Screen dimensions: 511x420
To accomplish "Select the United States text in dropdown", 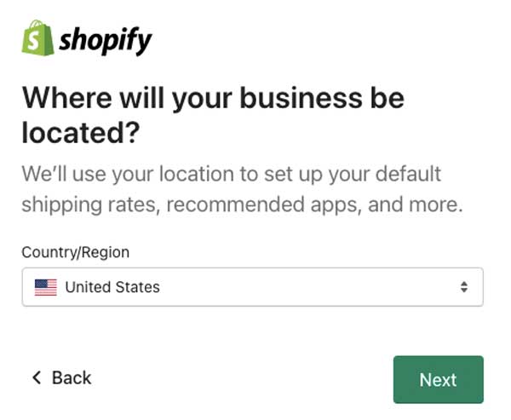I will tap(112, 287).
